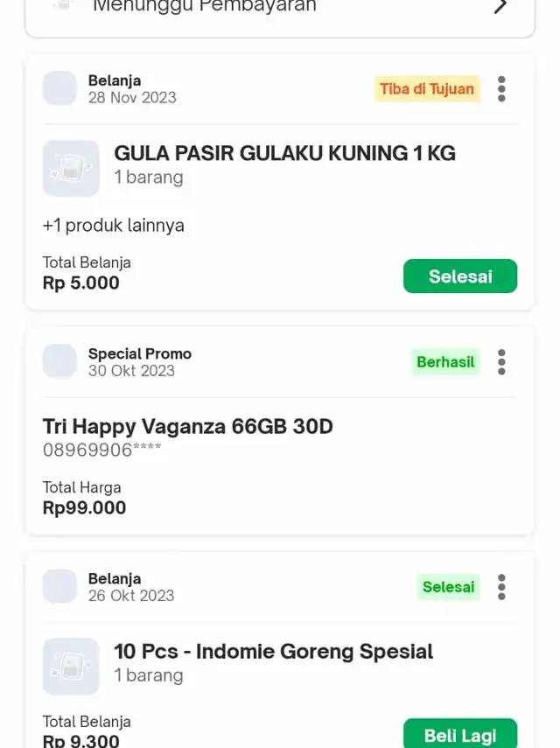Tap shop avatar beside Belanja 26 Okt
Image resolution: width=560 pixels, height=748 pixels.
(x=59, y=586)
